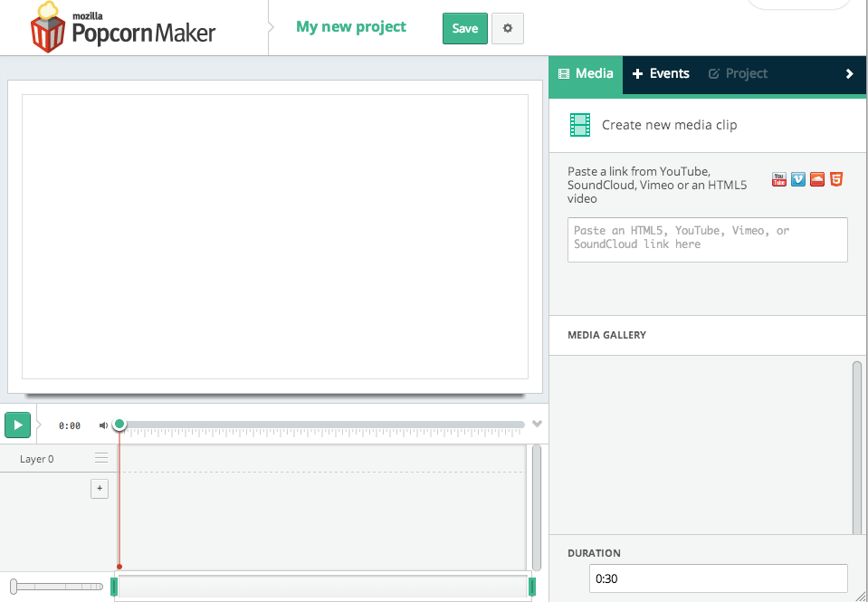Viewport: 868px width, 602px height.
Task: Click the timeline zoom slider
Action: 54,587
